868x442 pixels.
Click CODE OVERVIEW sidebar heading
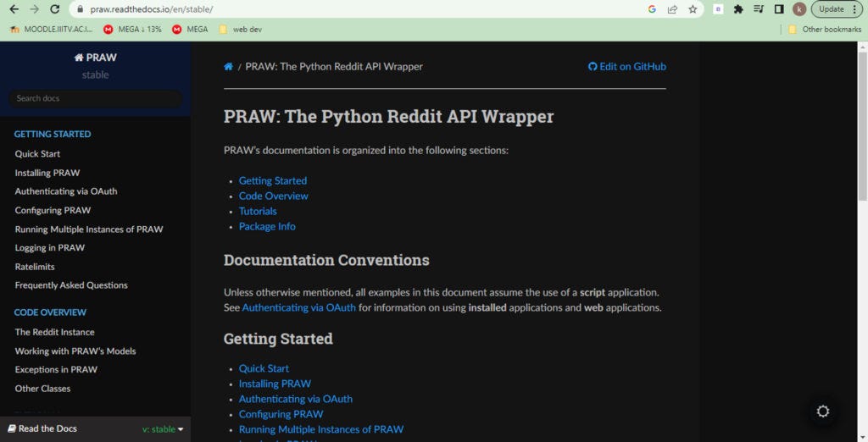pos(50,312)
